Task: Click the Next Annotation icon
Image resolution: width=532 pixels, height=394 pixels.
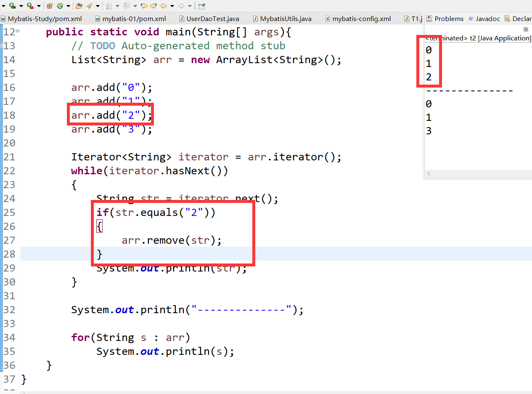Action: tap(109, 6)
